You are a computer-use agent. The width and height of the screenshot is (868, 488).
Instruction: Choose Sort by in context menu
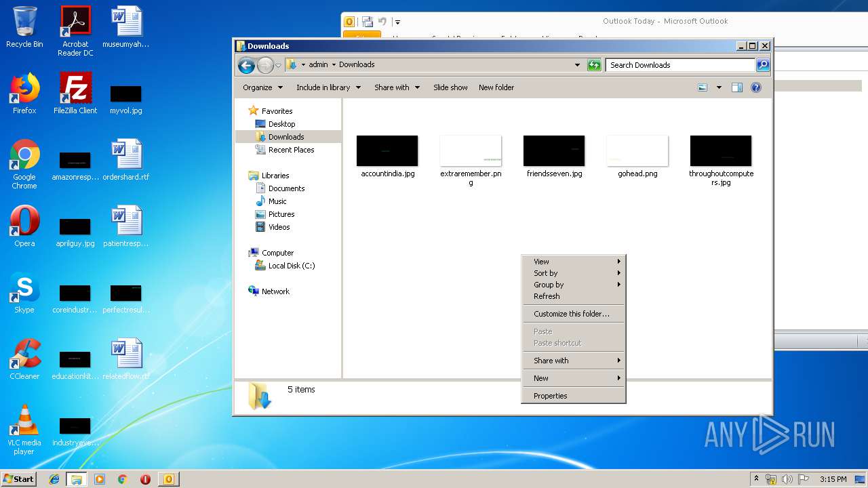tap(573, 273)
